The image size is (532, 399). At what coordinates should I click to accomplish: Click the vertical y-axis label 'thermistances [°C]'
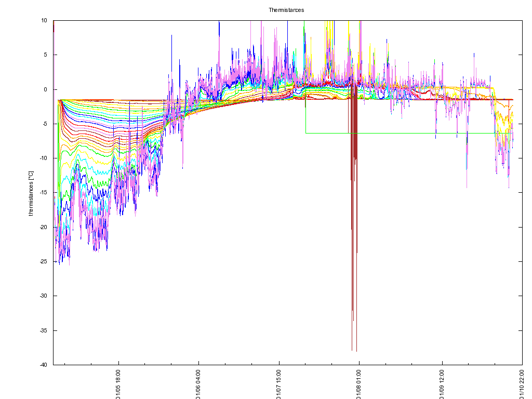pyautogui.click(x=31, y=193)
